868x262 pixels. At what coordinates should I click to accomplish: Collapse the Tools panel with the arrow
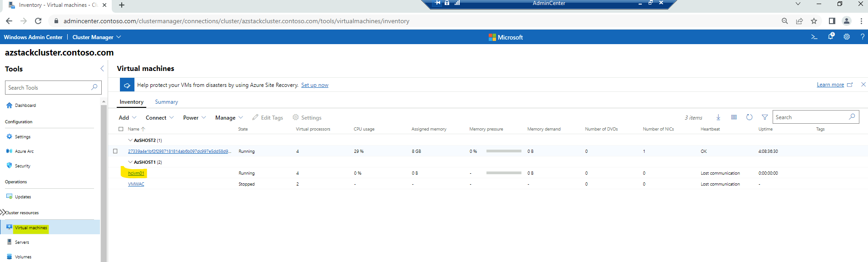102,69
